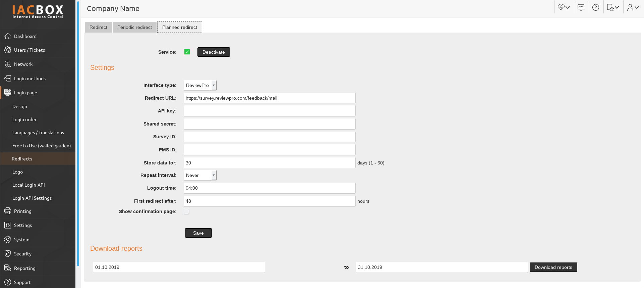This screenshot has height=288, width=644.
Task: Click the Redirect URL field
Action: [270, 98]
